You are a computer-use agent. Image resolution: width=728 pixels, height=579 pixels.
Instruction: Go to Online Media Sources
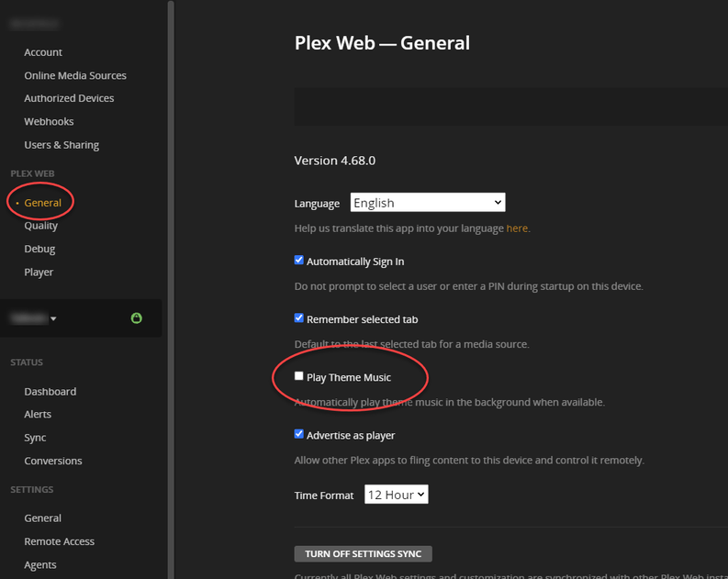(x=75, y=75)
